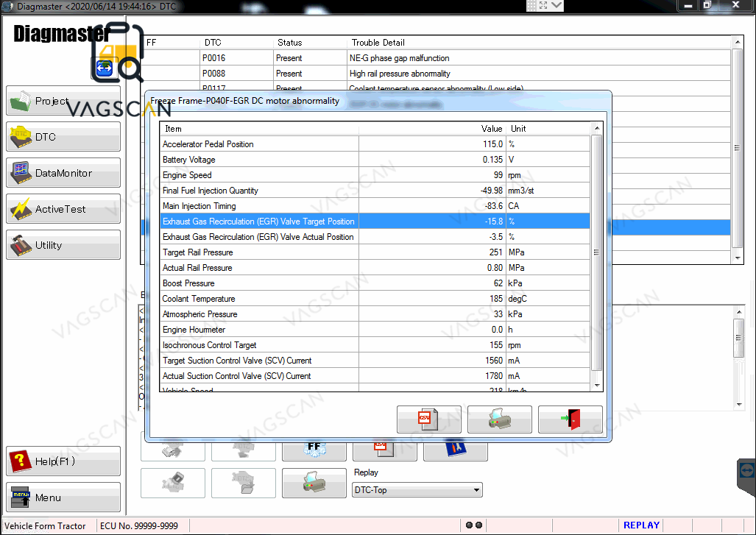Image resolution: width=756 pixels, height=535 pixels.
Task: Open the DTC section in the sidebar
Action: click(63, 137)
